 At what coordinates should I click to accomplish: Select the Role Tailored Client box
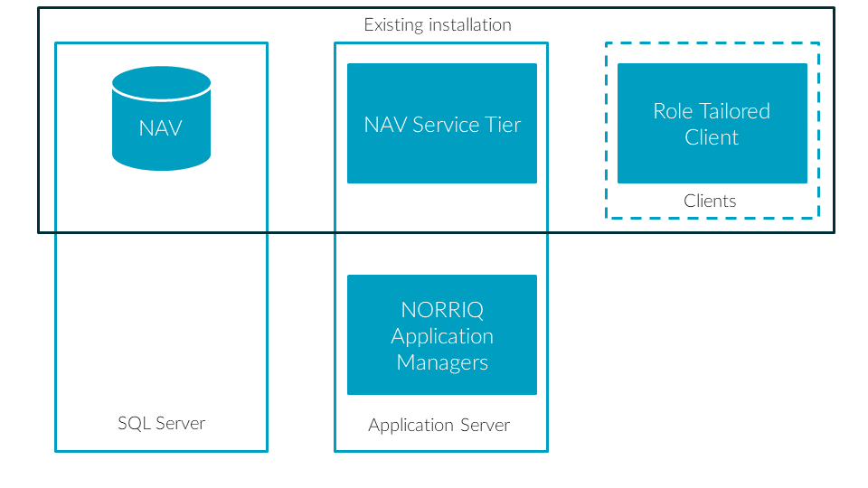coord(712,124)
